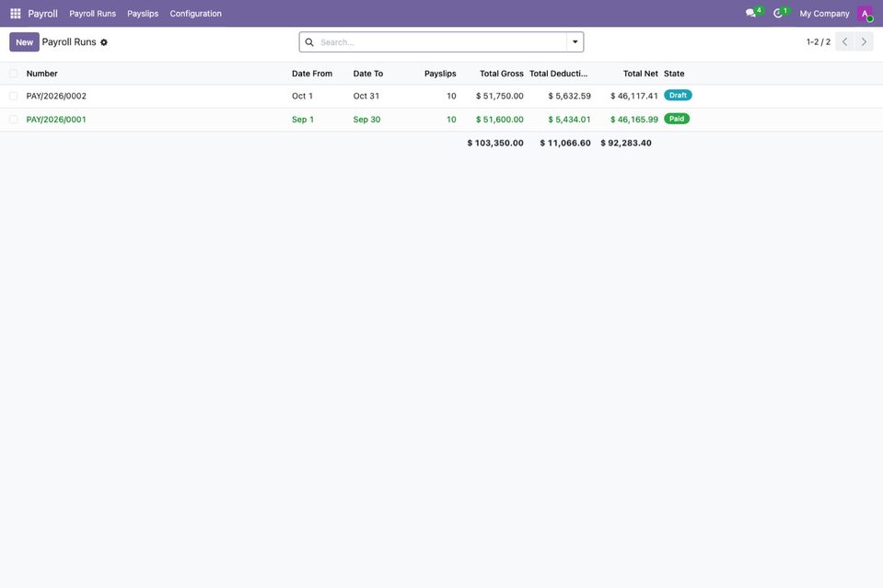The image size is (883, 588).
Task: Open the Payroll Runs menu
Action: pyautogui.click(x=92, y=14)
